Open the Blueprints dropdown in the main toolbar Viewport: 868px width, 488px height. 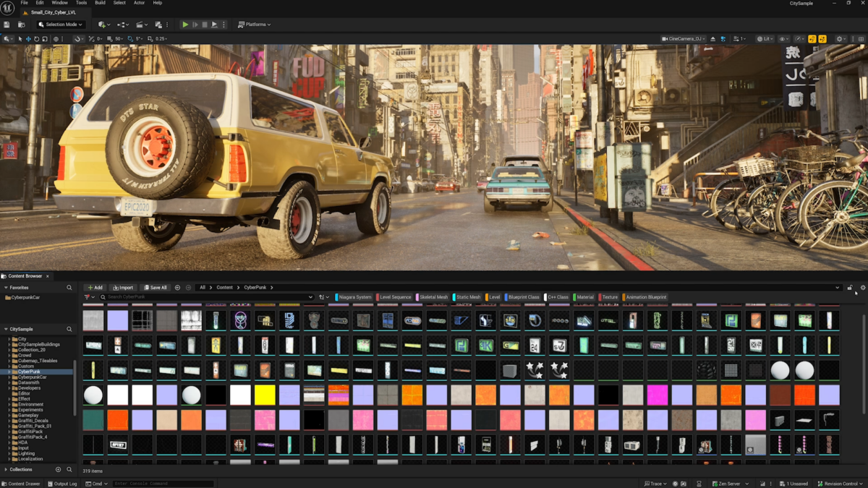point(123,25)
